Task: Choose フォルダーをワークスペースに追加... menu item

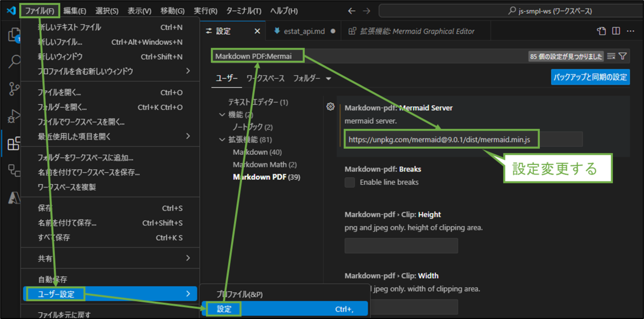Action: click(111, 158)
